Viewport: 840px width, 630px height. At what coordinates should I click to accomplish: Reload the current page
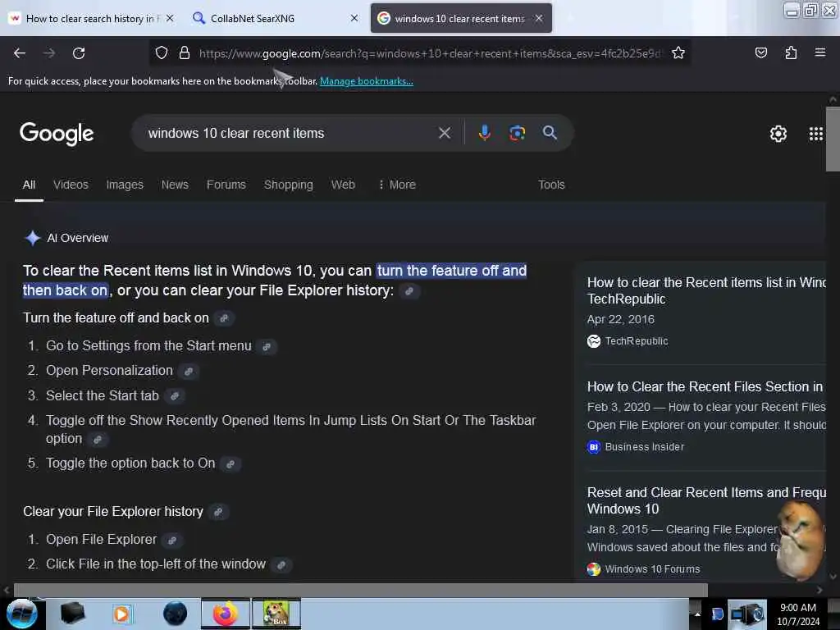[x=79, y=53]
